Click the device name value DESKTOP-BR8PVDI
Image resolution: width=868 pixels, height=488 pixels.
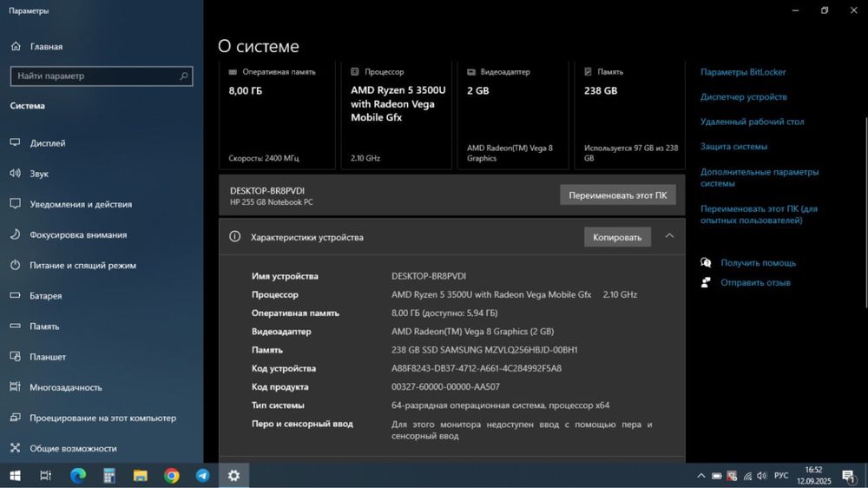pos(429,276)
